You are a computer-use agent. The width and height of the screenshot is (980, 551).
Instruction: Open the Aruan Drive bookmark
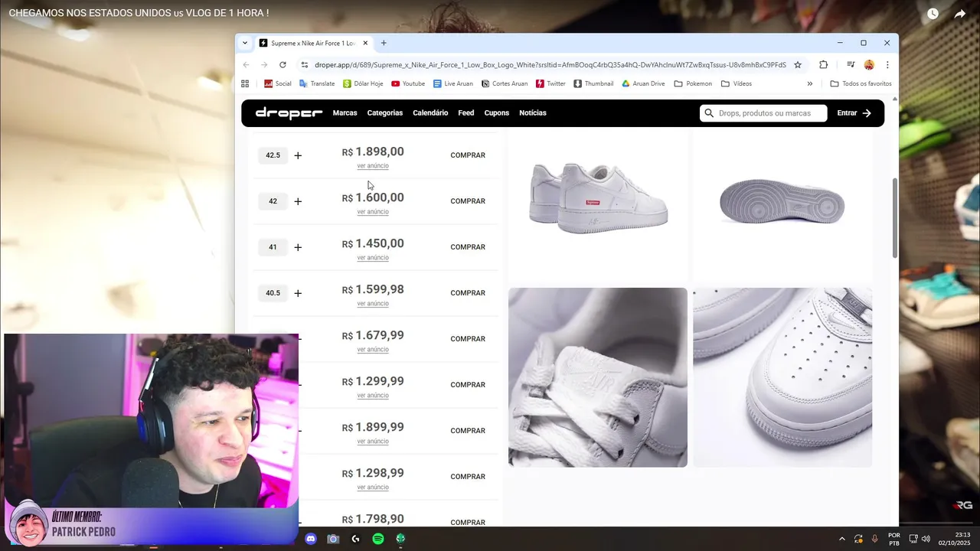(643, 83)
